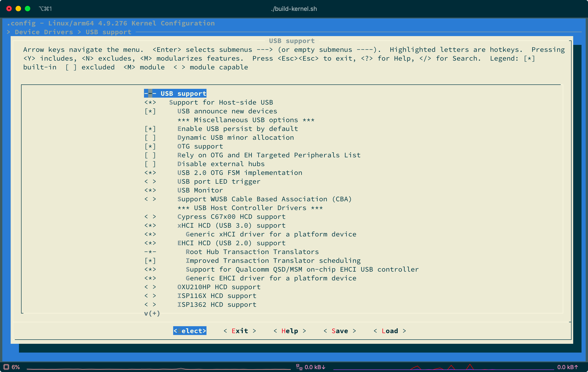Viewport: 588px width, 372px height.
Task: Click Device Drivers in breadcrumb path
Action: [x=44, y=32]
